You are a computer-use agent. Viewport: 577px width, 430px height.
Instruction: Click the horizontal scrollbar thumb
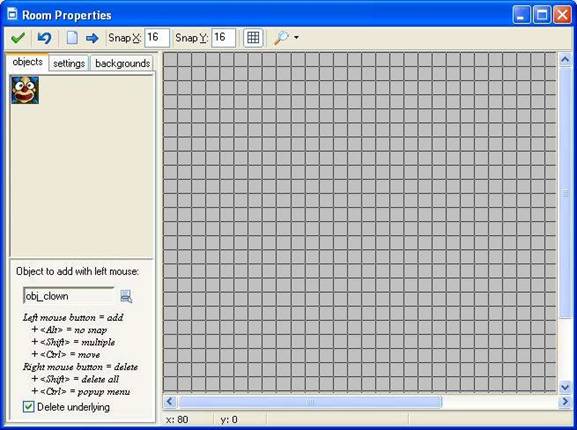(310, 402)
